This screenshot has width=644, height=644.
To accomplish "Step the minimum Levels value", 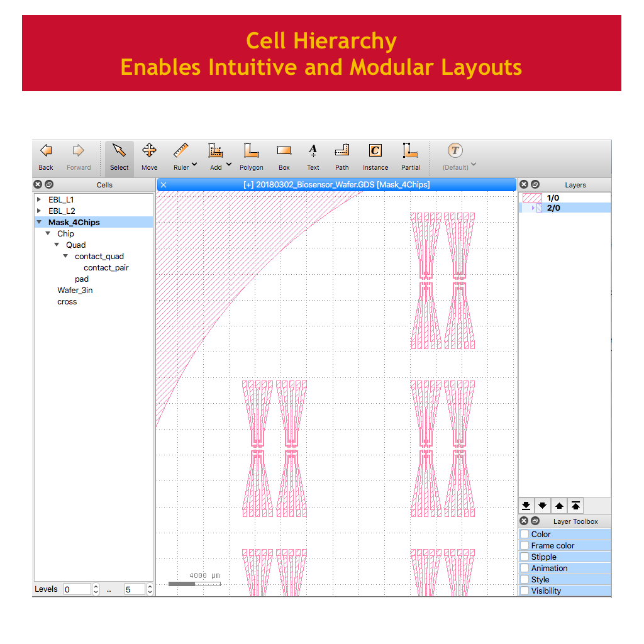I will pyautogui.click(x=96, y=589).
